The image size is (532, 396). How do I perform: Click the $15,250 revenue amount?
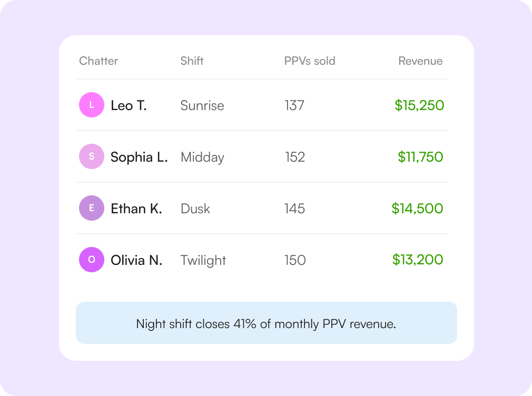[419, 105]
